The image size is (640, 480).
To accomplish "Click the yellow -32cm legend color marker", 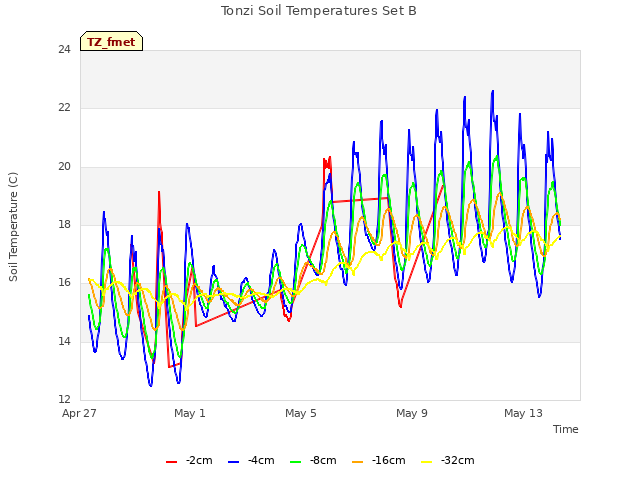I will [427, 462].
